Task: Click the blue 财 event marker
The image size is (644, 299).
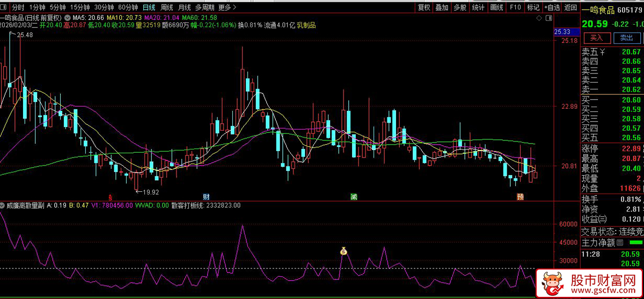Action: [206, 197]
